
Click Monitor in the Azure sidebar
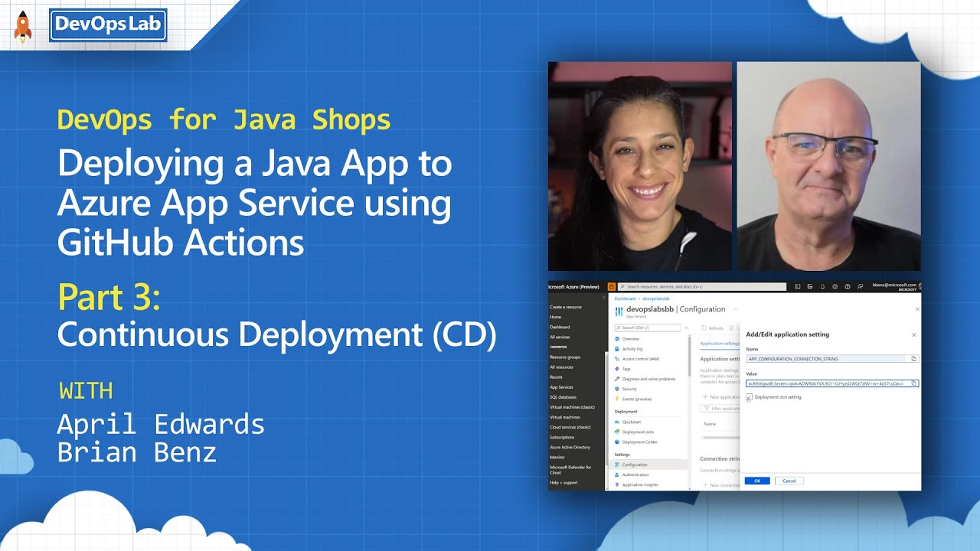click(557, 457)
